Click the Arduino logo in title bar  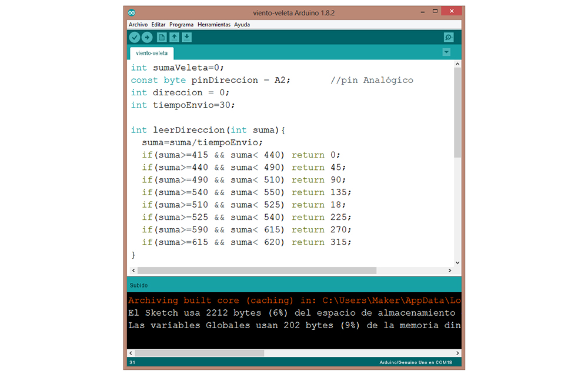point(132,12)
